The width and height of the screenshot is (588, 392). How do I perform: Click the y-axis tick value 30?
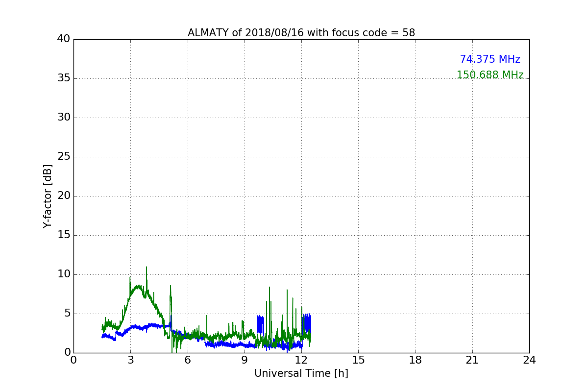(x=64, y=118)
